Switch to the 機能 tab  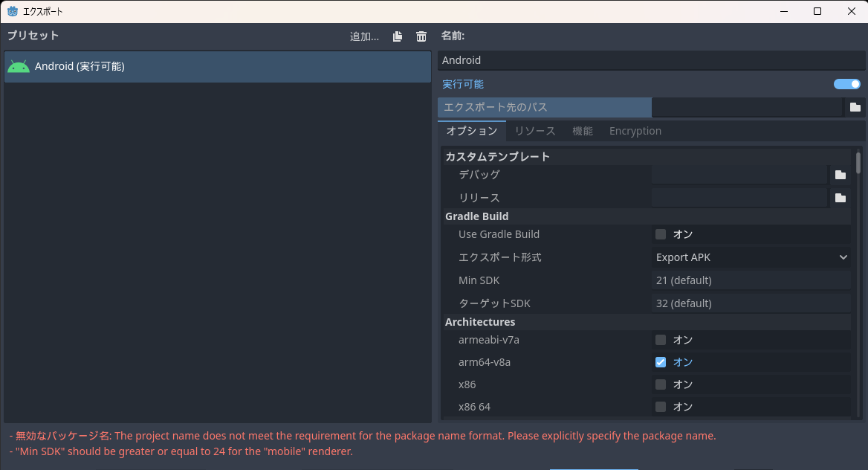pyautogui.click(x=583, y=131)
